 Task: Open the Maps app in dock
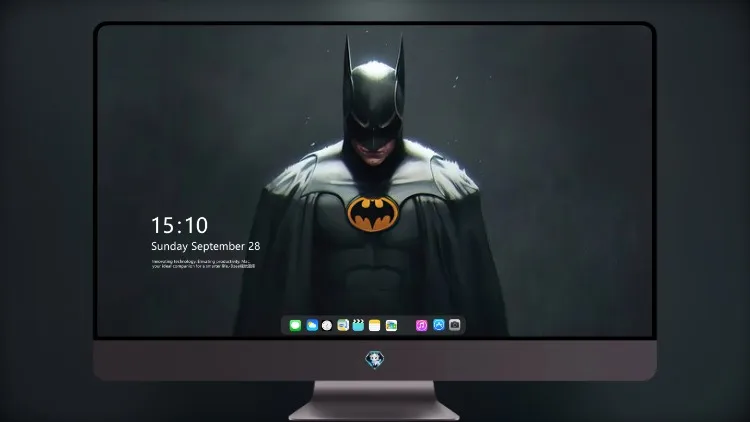tap(343, 325)
